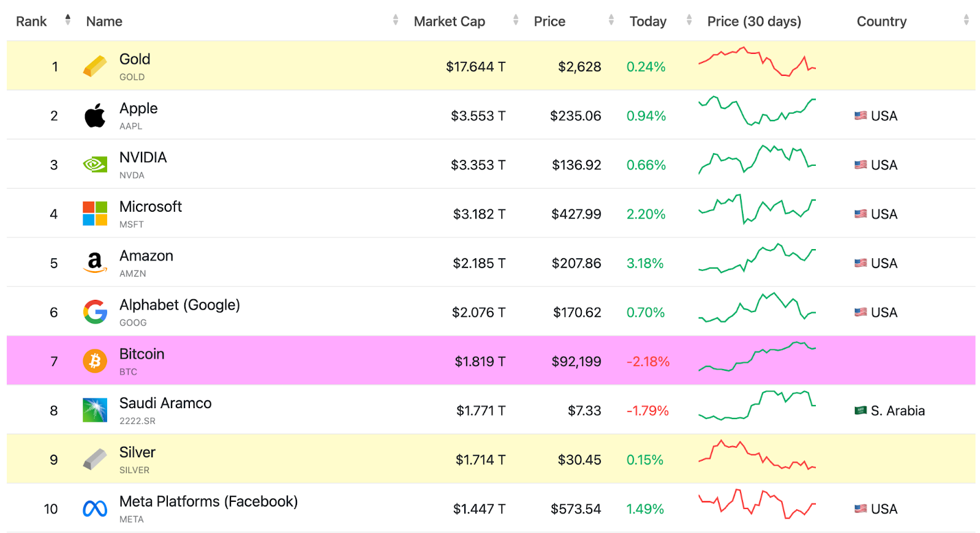
Task: Click Gold's 30-day price chart
Action: [x=757, y=61]
